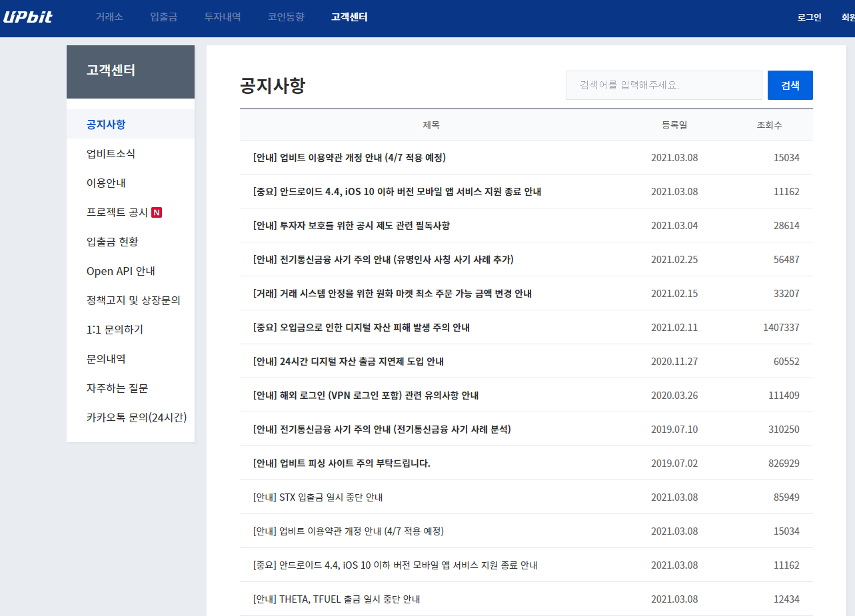Image resolution: width=855 pixels, height=616 pixels.
Task: Click the 로그인 link
Action: tap(810, 17)
